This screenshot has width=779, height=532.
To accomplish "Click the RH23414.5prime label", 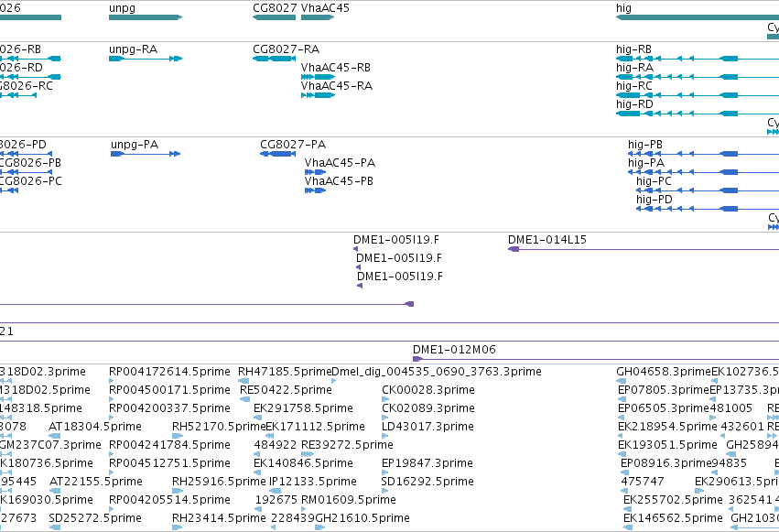I will (x=219, y=518).
